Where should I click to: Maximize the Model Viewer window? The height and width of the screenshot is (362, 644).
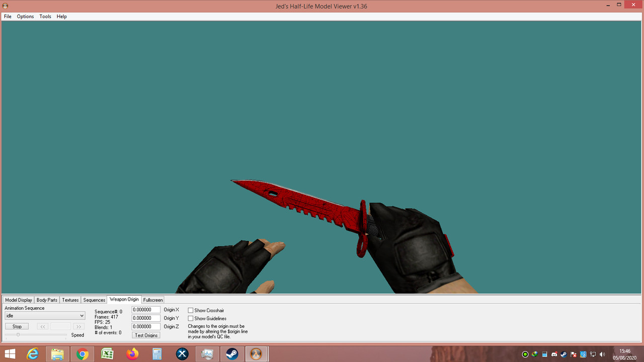pos(619,5)
